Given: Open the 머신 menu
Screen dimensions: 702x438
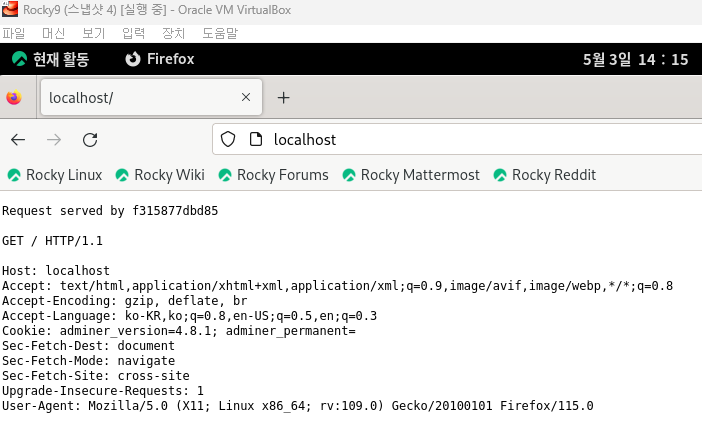Looking at the screenshot, I should [54, 33].
